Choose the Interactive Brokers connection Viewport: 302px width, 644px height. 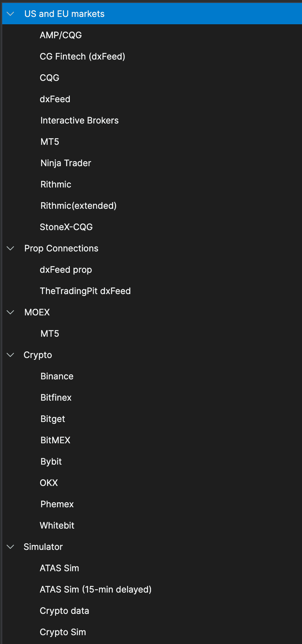tap(79, 120)
